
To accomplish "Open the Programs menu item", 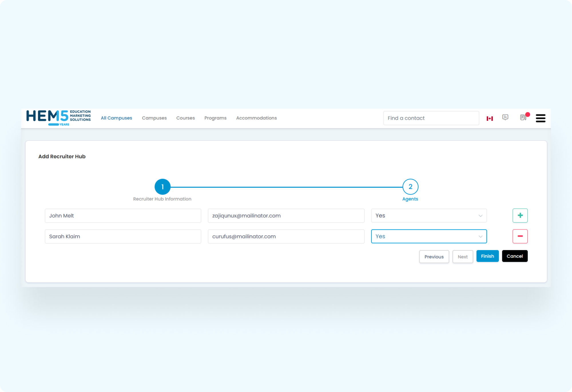I will point(215,118).
